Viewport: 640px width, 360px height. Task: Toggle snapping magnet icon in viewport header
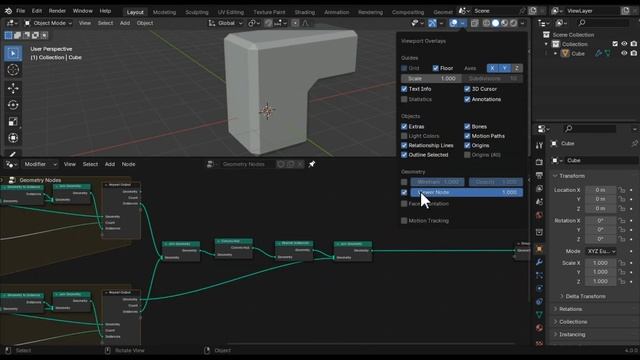point(269,23)
